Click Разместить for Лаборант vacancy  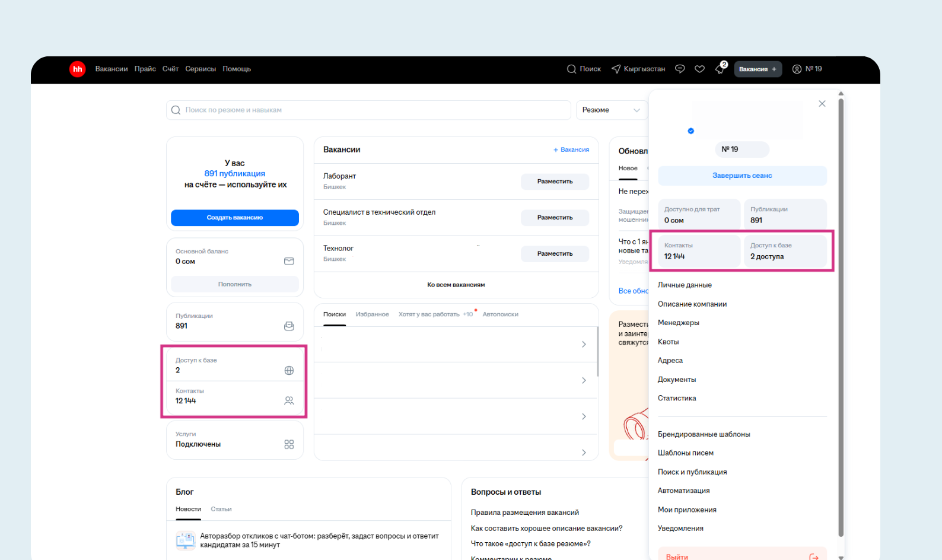555,182
